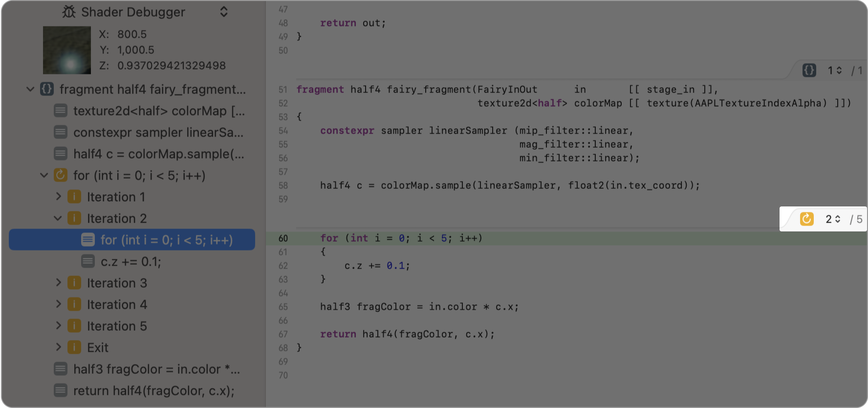This screenshot has width=868, height=408.
Task: Click the constexpr sampler statement icon
Action: click(61, 132)
